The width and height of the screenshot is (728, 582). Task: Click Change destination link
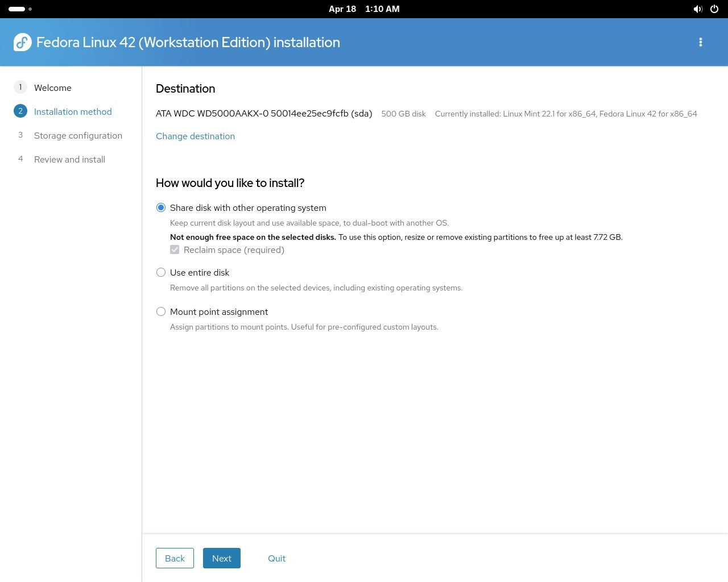[x=195, y=136]
